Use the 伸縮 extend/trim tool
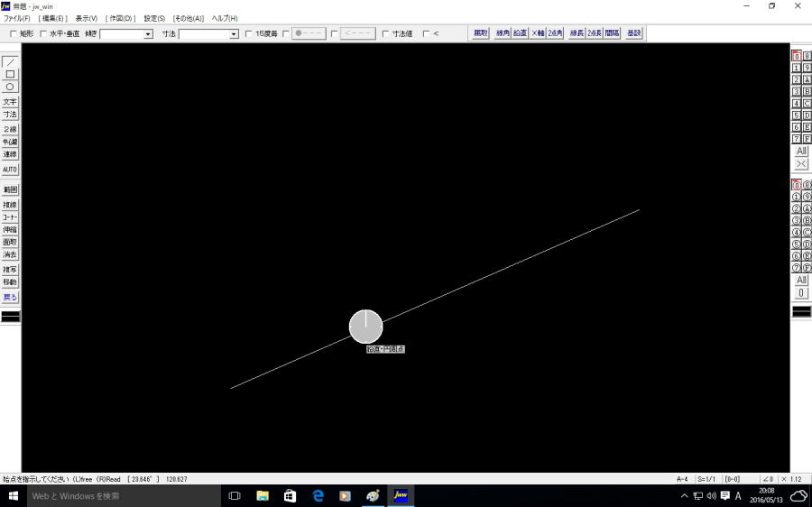Image resolution: width=812 pixels, height=507 pixels. pyautogui.click(x=10, y=230)
